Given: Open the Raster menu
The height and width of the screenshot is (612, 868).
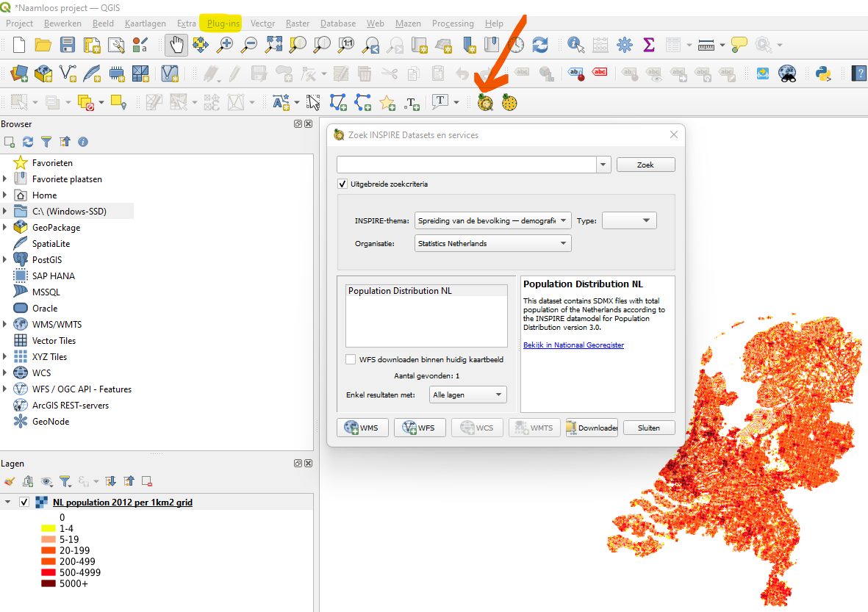Looking at the screenshot, I should [297, 24].
